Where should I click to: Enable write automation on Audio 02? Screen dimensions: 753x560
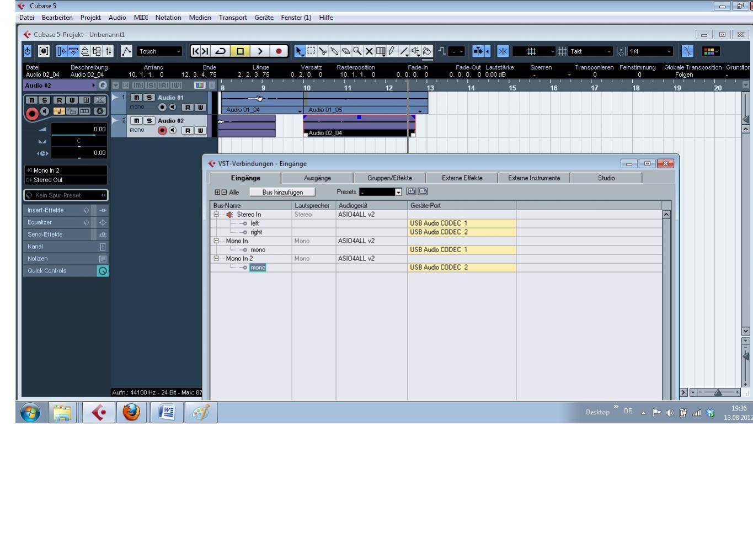point(200,130)
